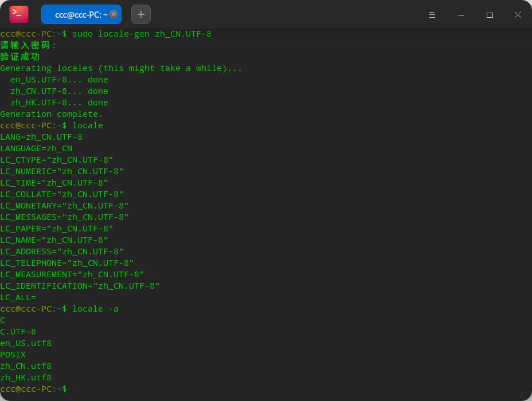Select the zh_CN.utf8 locale entry
Screen dimensions: 532x401
[x=25, y=366]
